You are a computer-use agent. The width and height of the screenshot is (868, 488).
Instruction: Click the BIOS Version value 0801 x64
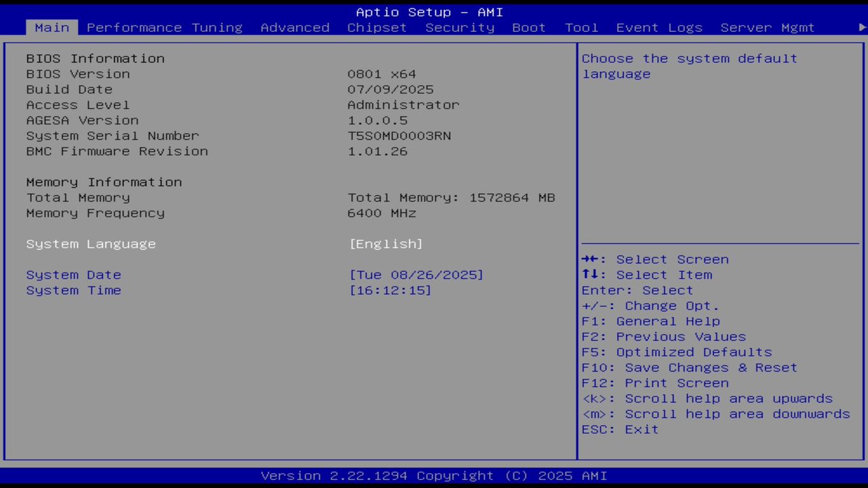tap(381, 74)
